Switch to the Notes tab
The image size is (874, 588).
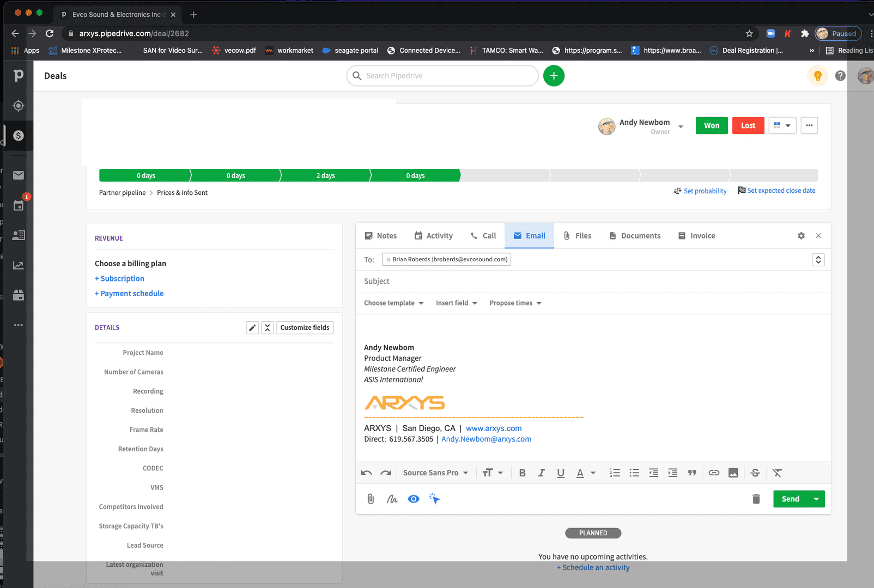point(381,236)
